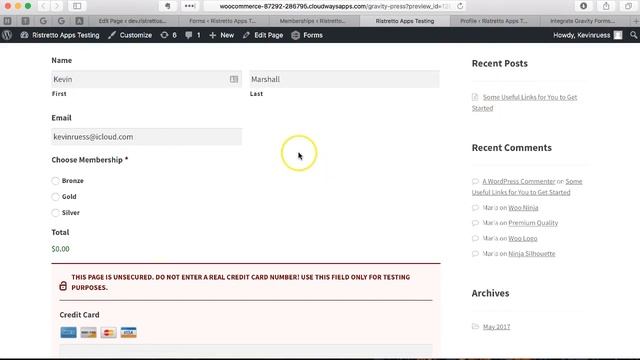640x360 pixels.
Task: Open a new tab with plus icon
Action: click(636, 21)
